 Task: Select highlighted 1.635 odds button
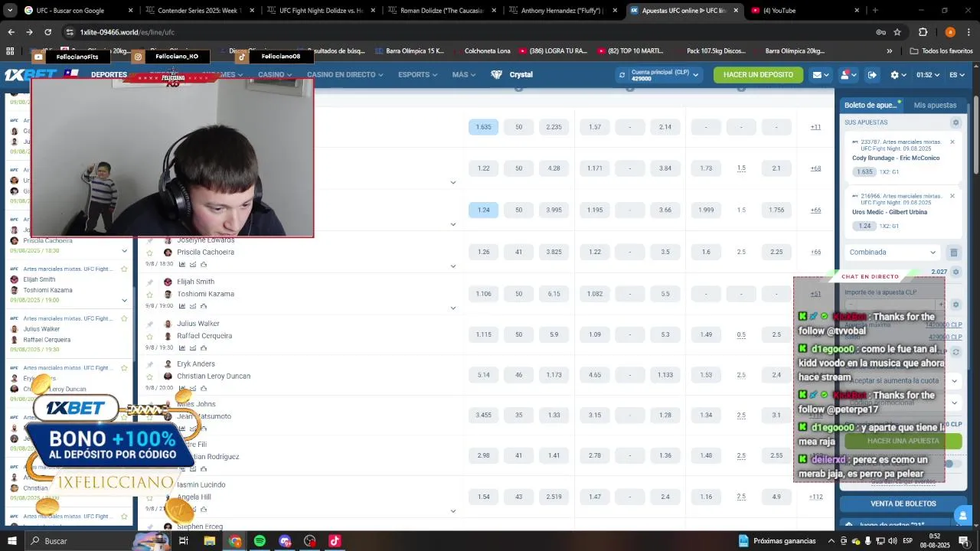483,127
